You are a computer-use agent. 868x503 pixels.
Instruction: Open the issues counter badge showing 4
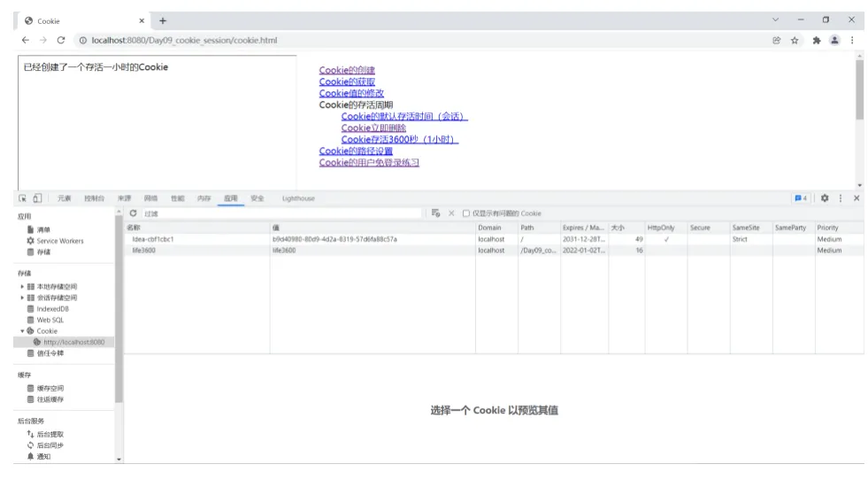[x=801, y=198]
